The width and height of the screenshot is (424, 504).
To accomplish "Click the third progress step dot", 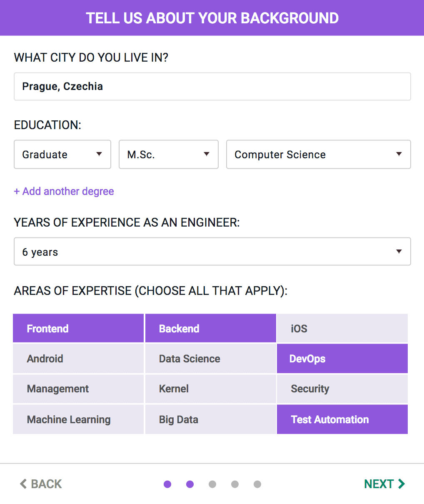I will 212,484.
